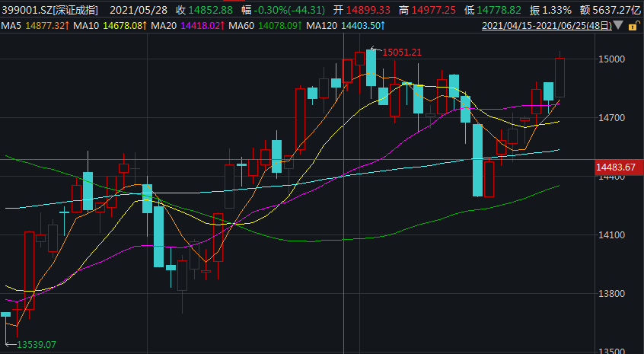
Task: Click the 13539.07 lowest price annotation
Action: pyautogui.click(x=36, y=345)
